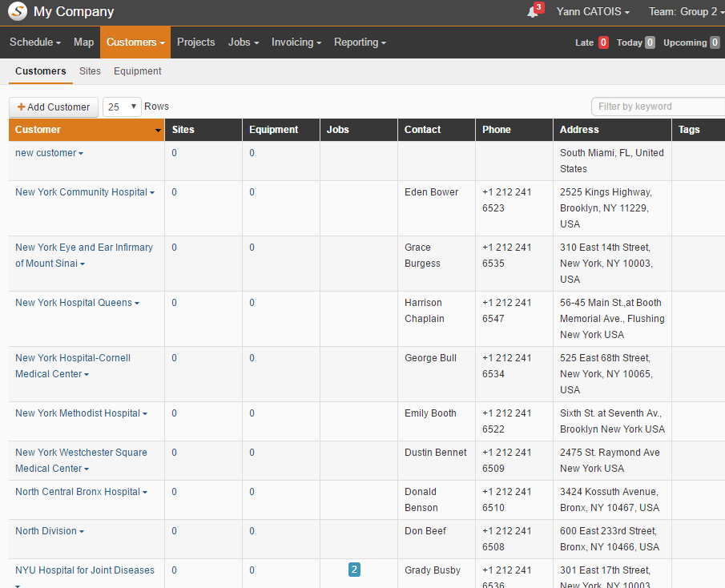Screen dimensions: 725x588
Task: Open the 'new customer' row link
Action: click(46, 153)
